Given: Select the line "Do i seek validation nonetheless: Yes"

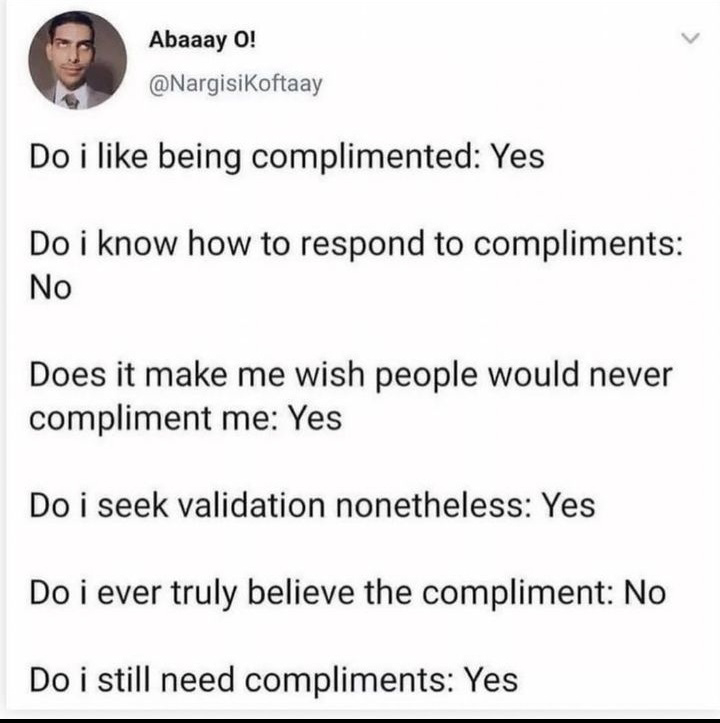Looking at the screenshot, I should point(311,505).
